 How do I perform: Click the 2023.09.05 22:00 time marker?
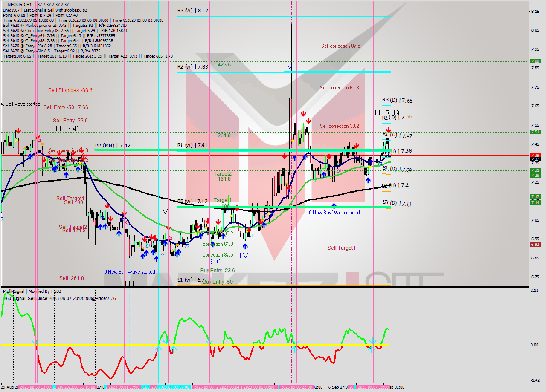click(x=297, y=387)
